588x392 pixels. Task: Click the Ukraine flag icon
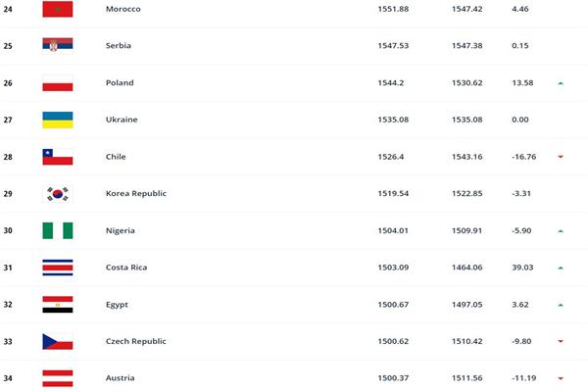tap(58, 120)
